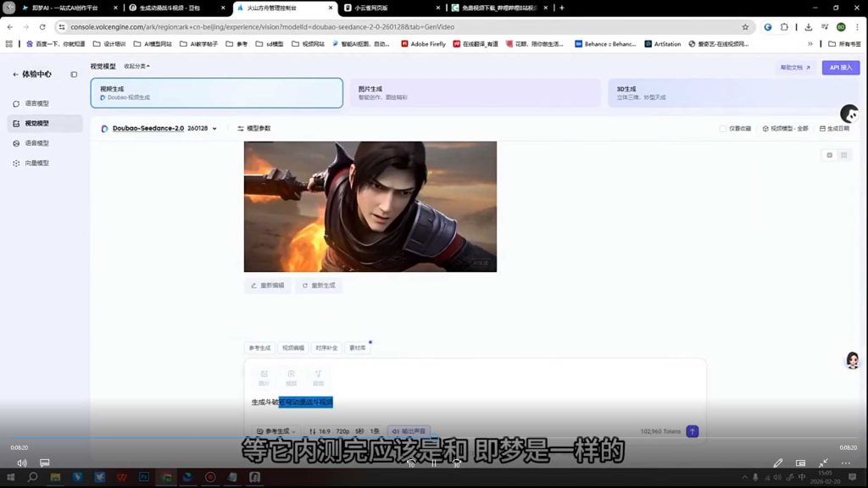Skip forward 30 seconds in the player
Viewport: 868px width, 488px height.
point(456,463)
